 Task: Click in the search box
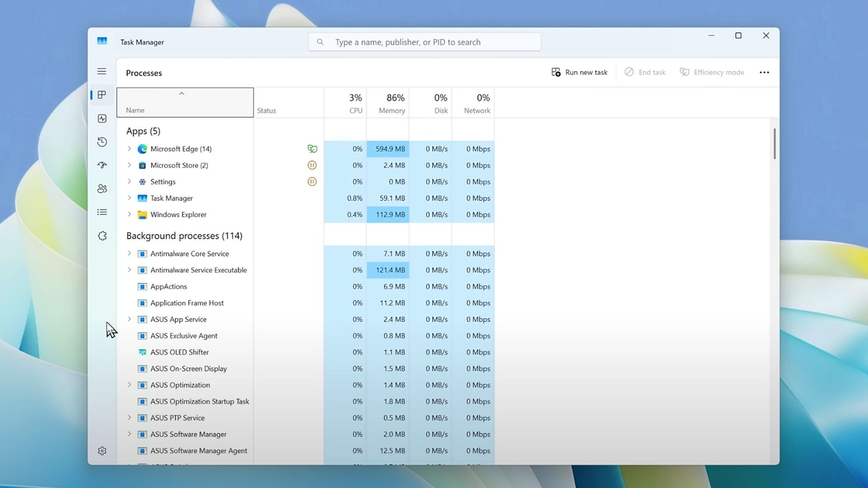pos(425,42)
